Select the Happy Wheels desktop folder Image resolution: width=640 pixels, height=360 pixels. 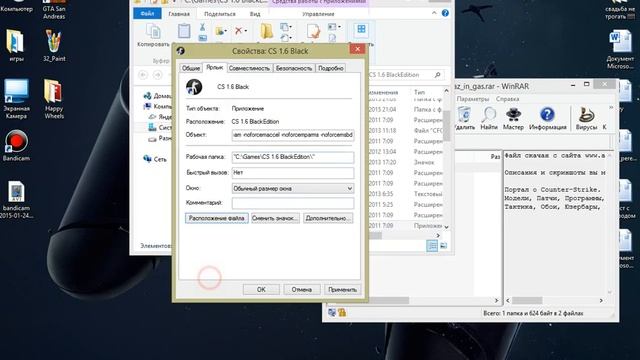pos(54,99)
